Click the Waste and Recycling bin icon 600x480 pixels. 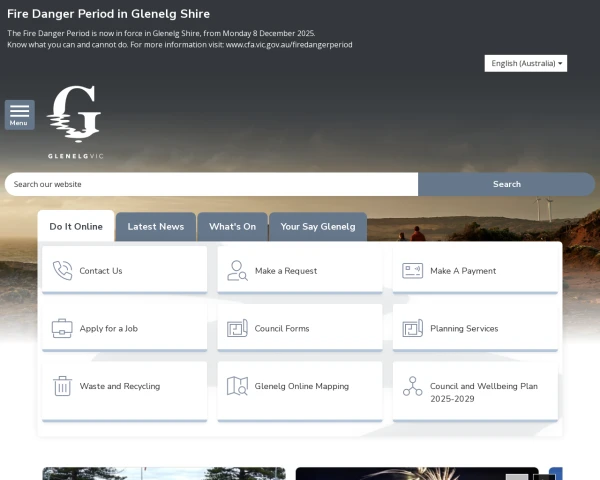[x=62, y=386]
